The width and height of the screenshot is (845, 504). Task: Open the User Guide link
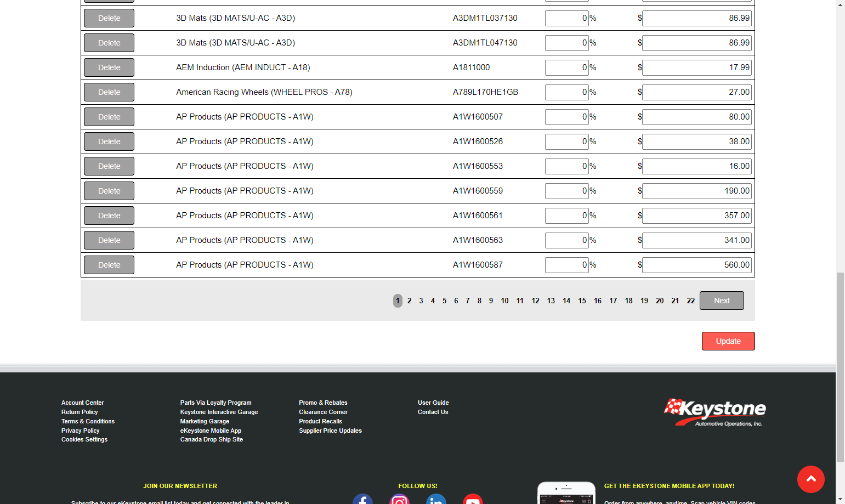tap(433, 403)
